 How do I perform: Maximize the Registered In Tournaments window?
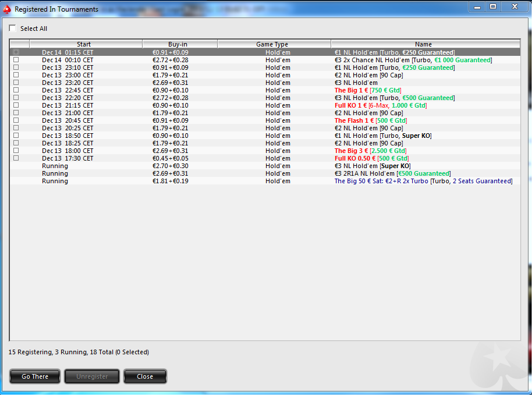tap(493, 7)
